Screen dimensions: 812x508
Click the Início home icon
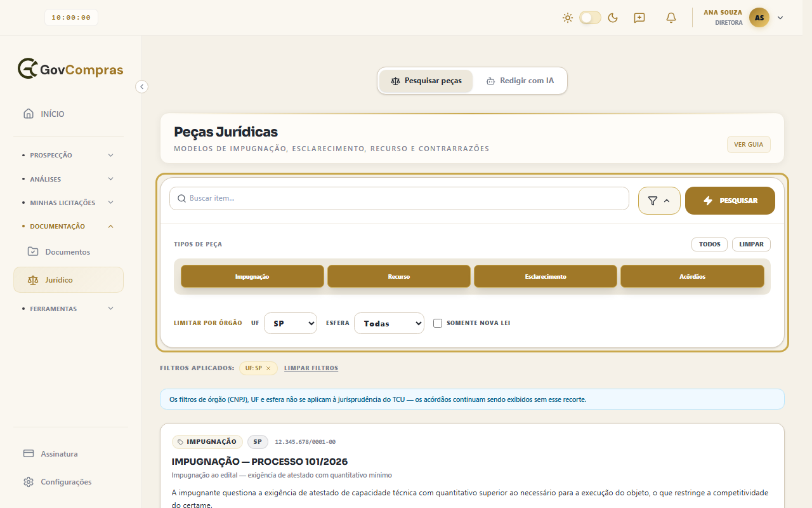pyautogui.click(x=29, y=114)
